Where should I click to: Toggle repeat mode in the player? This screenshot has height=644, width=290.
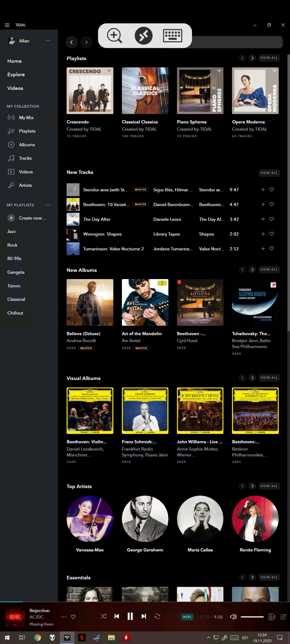157,616
